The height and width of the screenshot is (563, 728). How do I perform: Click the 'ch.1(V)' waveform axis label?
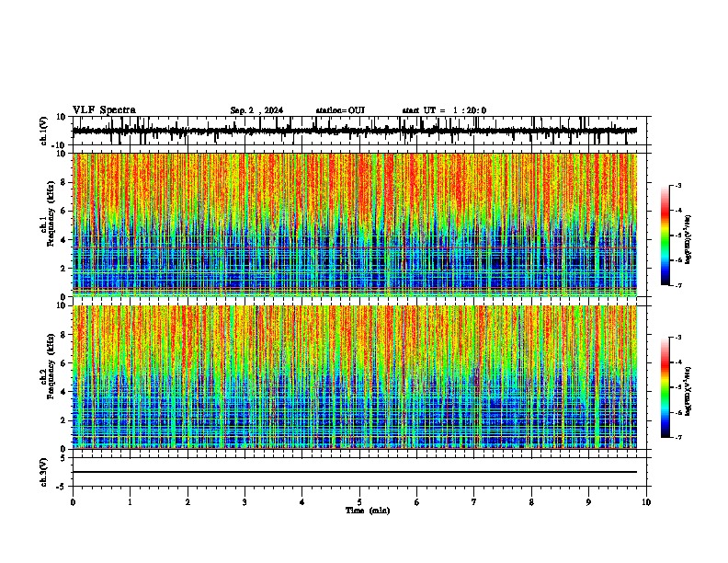44,131
